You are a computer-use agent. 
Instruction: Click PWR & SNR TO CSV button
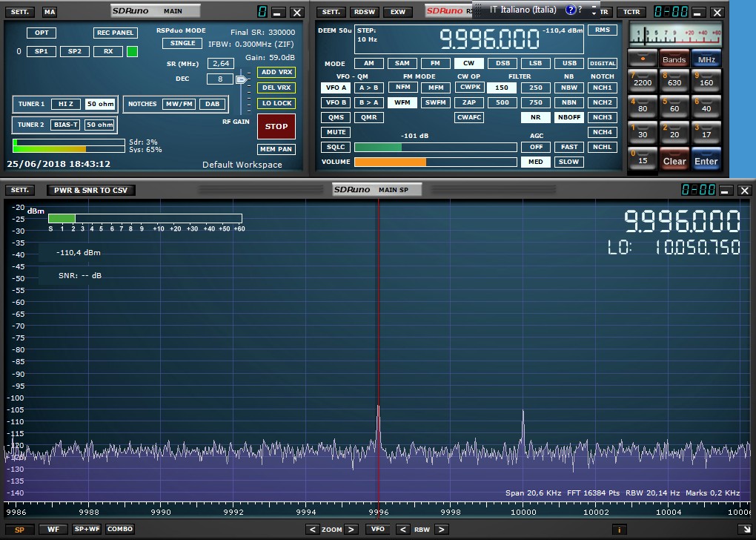90,190
